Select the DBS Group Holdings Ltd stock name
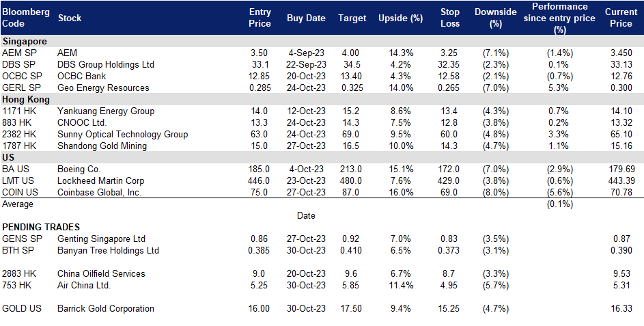The width and height of the screenshot is (644, 326). tap(106, 65)
